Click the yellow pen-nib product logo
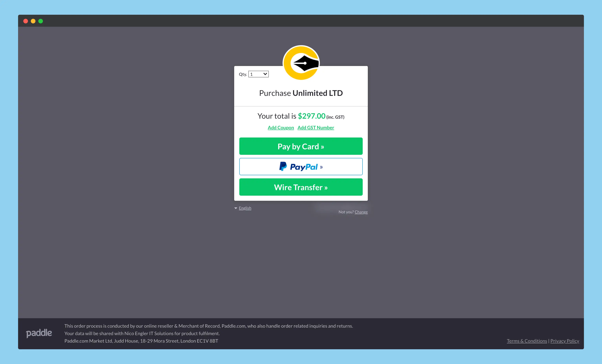Screen dimensions: 602x364 (301, 63)
